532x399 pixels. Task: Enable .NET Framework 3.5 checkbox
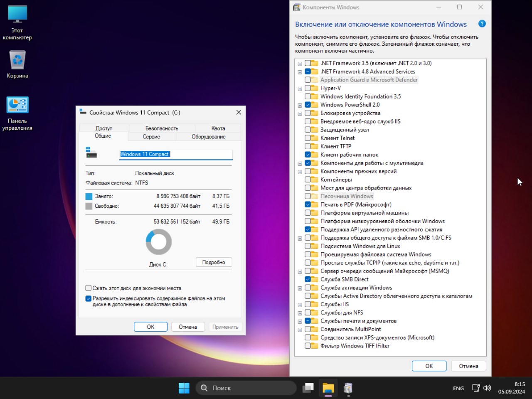click(x=308, y=63)
